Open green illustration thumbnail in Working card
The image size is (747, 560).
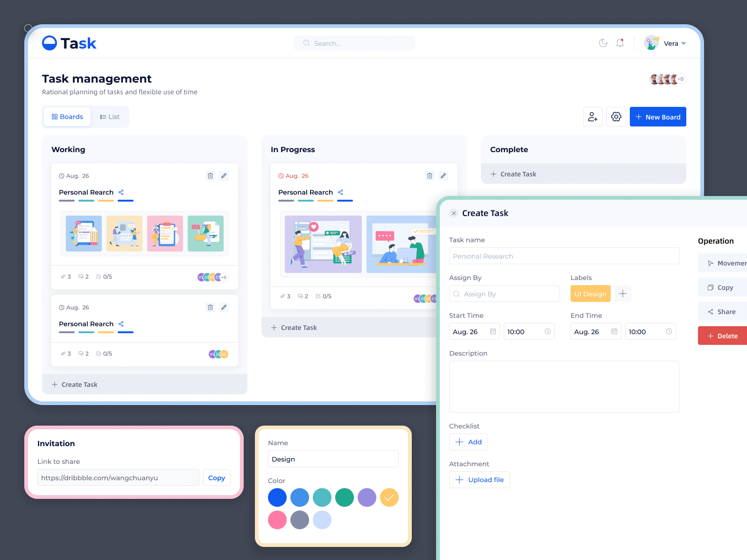coord(205,233)
